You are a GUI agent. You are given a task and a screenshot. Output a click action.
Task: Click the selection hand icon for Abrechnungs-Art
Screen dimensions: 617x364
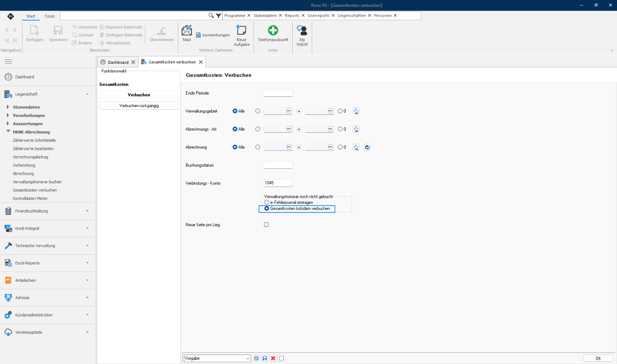coord(356,129)
